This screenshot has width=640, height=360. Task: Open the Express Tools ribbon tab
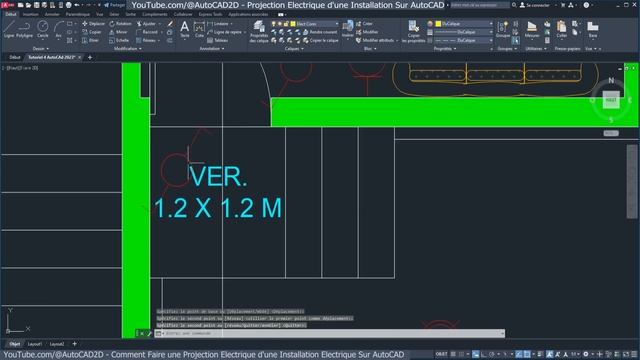pyautogui.click(x=211, y=14)
